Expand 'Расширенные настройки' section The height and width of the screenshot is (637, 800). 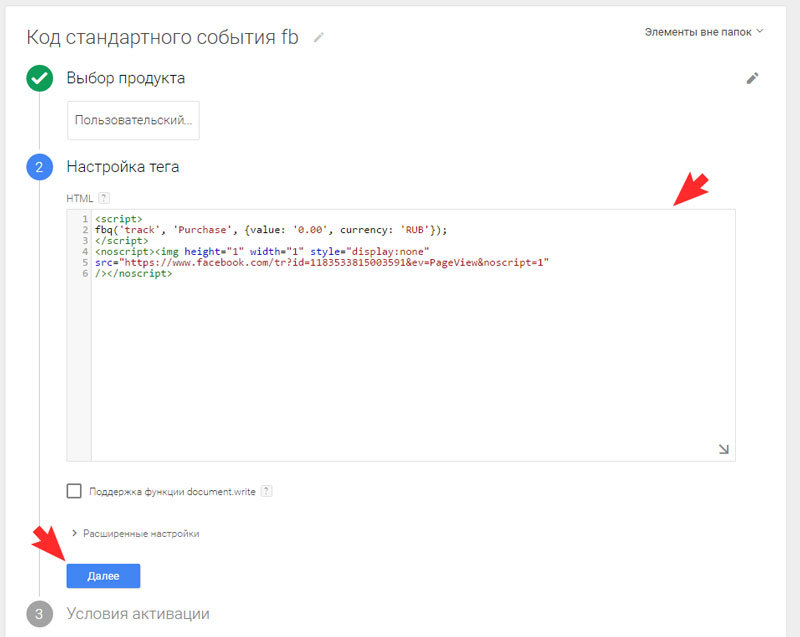click(135, 533)
